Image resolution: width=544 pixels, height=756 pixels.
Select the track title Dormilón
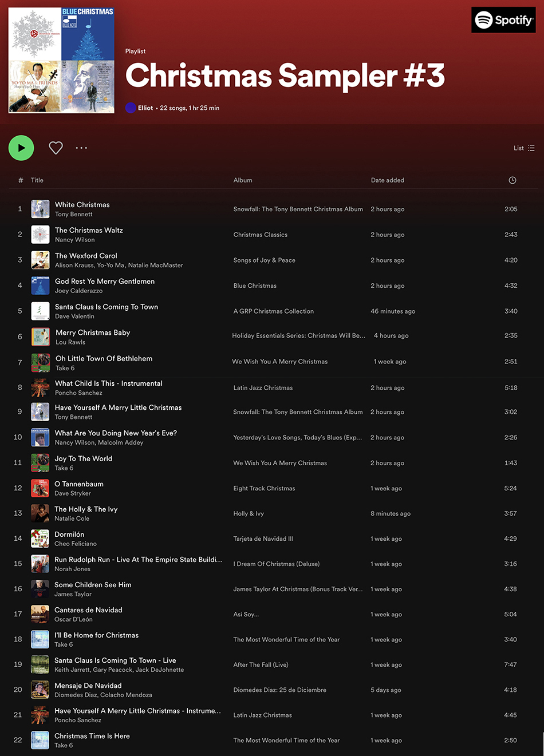[69, 534]
